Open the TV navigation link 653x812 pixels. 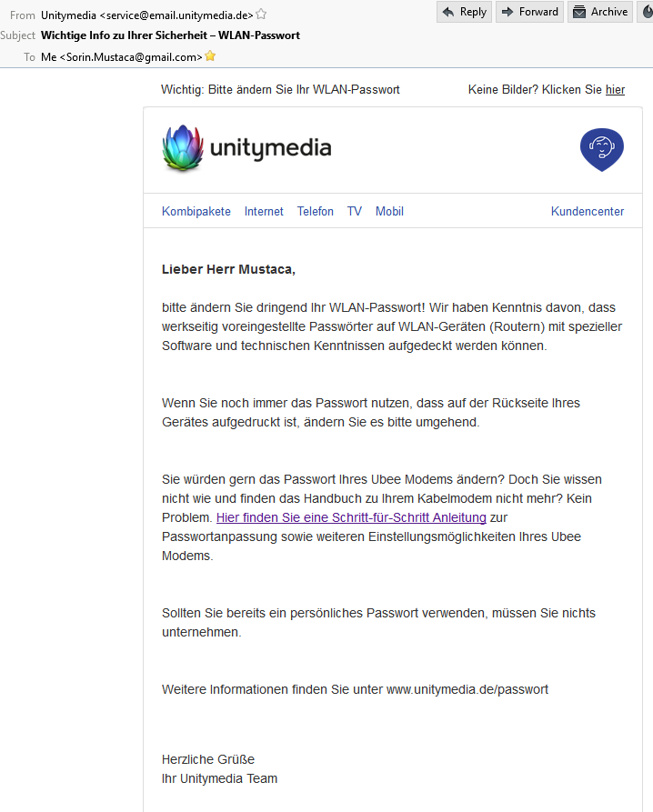[354, 211]
